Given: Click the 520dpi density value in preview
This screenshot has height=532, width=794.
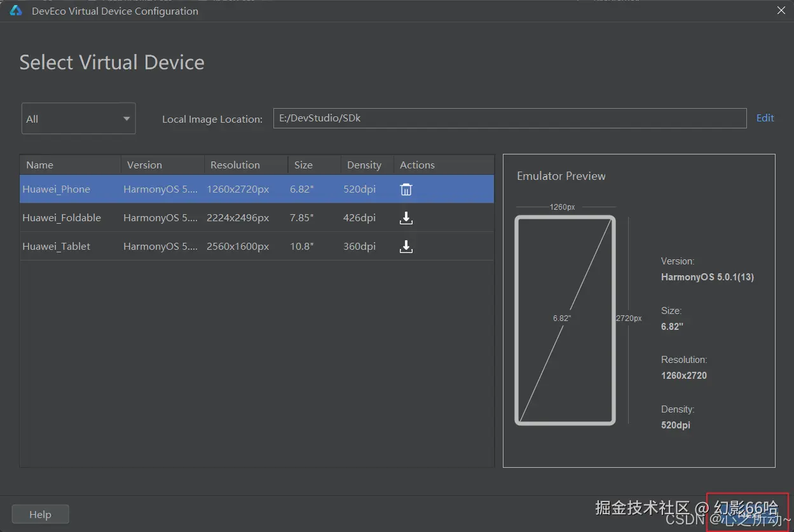Looking at the screenshot, I should (x=676, y=425).
